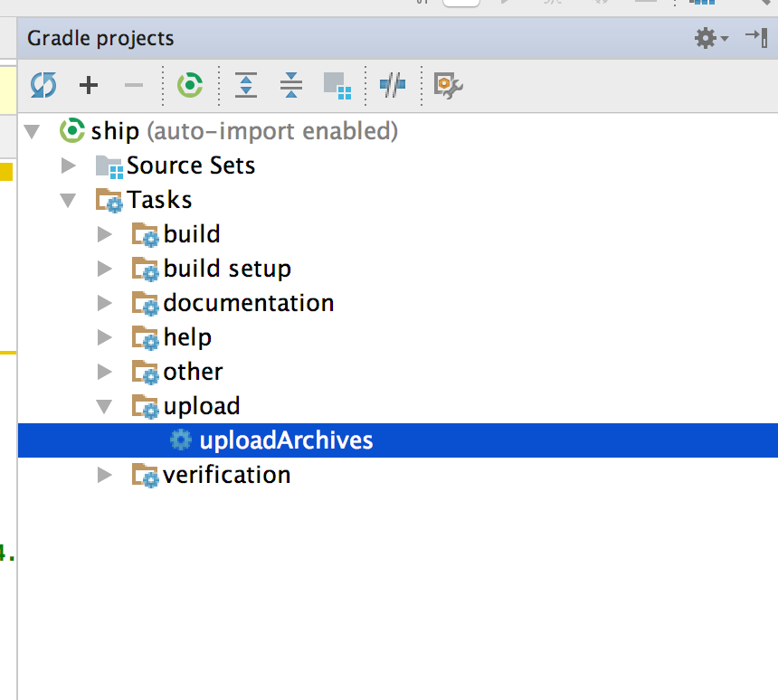Screen dimensions: 778x700
Task: Click the minus icon to detach the project
Action: [134, 86]
